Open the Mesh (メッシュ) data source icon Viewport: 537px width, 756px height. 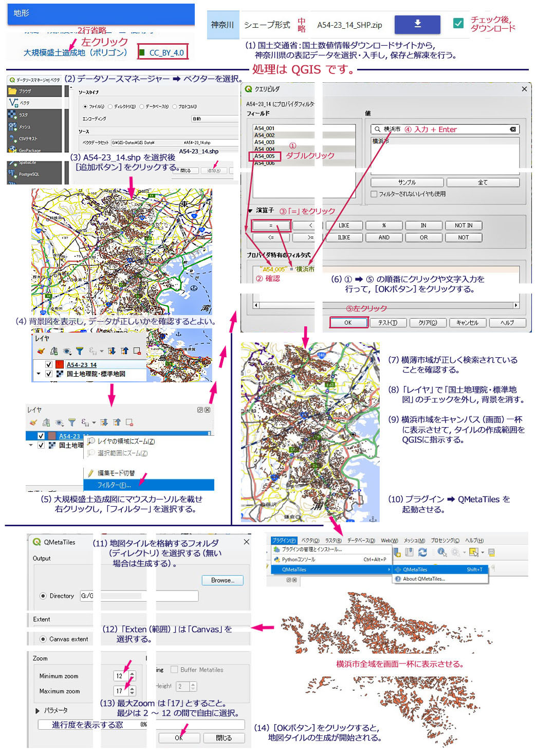click(13, 126)
